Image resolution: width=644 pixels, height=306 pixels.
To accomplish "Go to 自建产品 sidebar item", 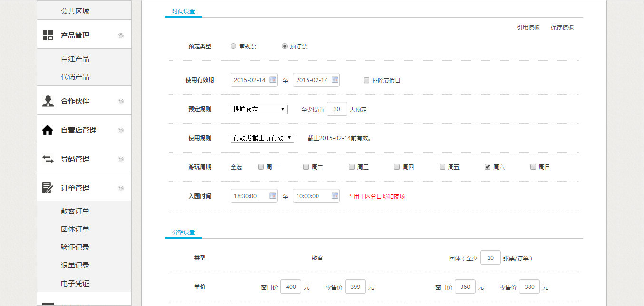I will coord(75,59).
